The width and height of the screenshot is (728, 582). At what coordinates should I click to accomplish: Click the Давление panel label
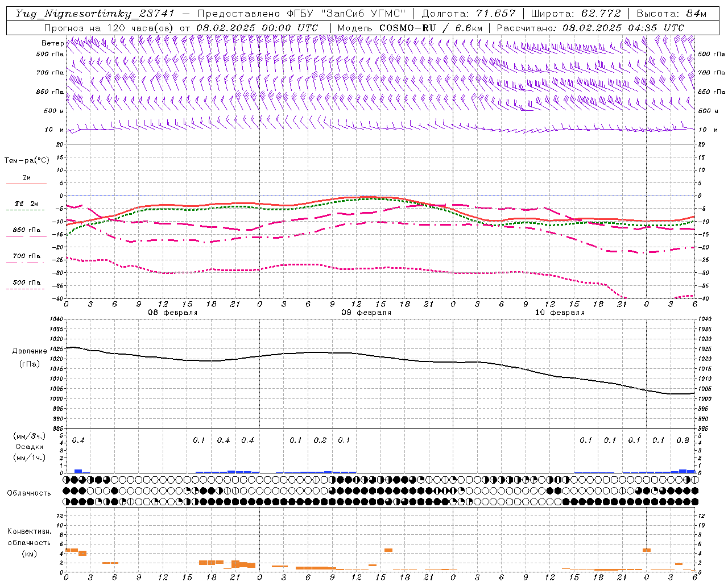[x=30, y=351]
